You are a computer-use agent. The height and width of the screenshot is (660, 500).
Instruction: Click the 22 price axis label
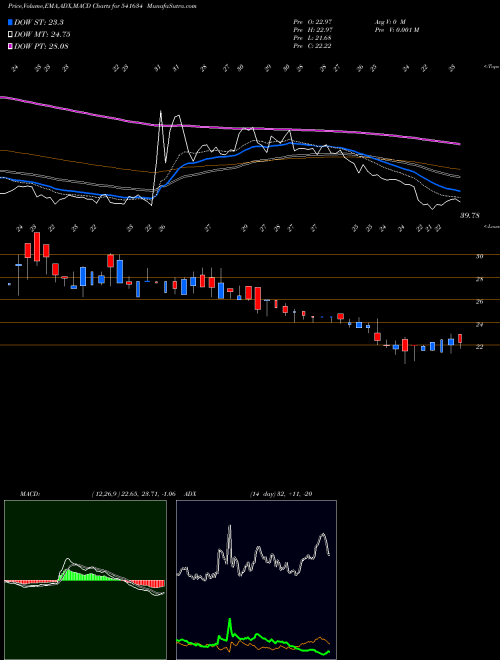479,346
